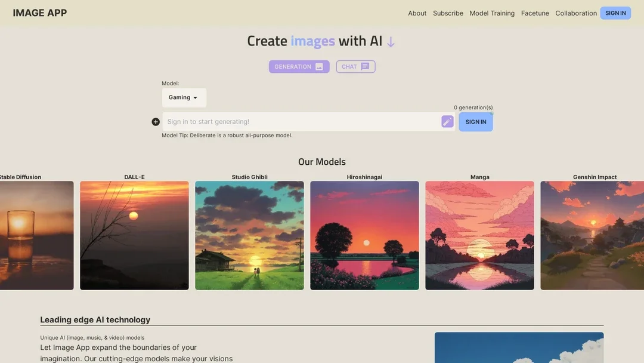644x363 pixels.
Task: Select the DALL-E model thumbnail
Action: pos(134,235)
